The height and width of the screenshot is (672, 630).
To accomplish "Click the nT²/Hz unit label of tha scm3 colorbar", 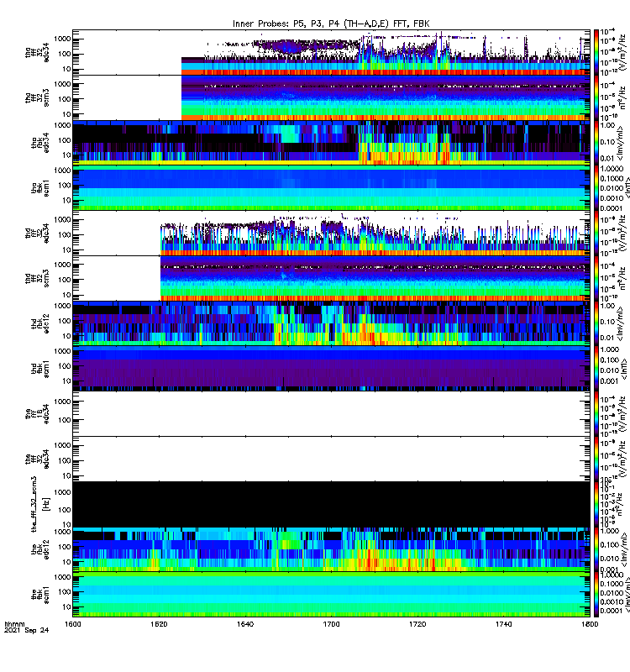I will coord(622,97).
